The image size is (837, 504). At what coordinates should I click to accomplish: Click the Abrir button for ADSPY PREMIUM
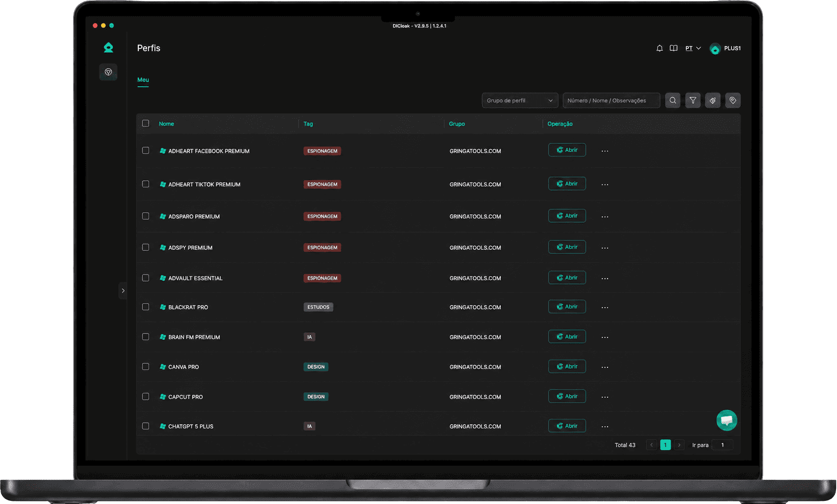[x=567, y=247]
